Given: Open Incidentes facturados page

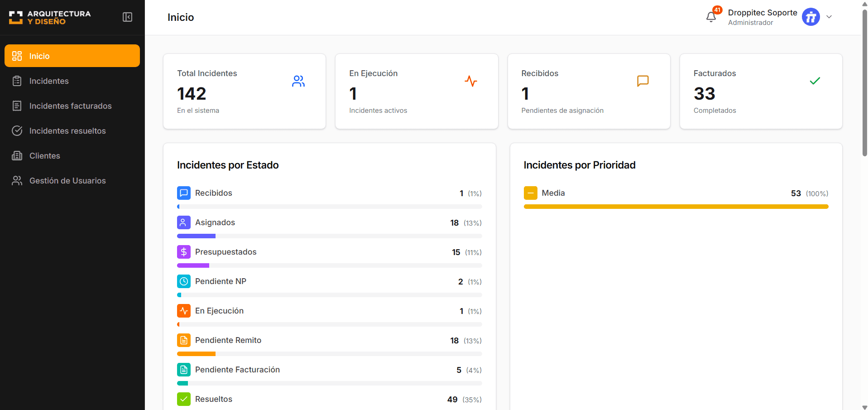Looking at the screenshot, I should tap(72, 106).
